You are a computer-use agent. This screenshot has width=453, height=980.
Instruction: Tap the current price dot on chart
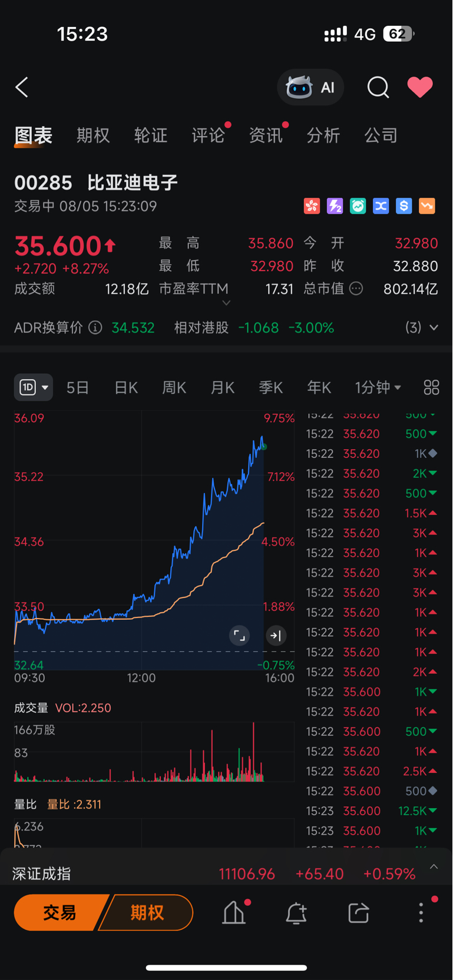click(x=264, y=447)
